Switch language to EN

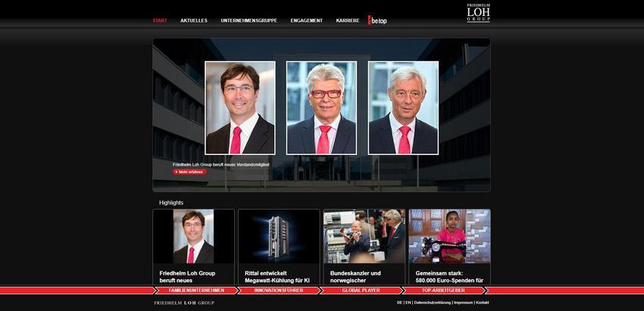408,303
